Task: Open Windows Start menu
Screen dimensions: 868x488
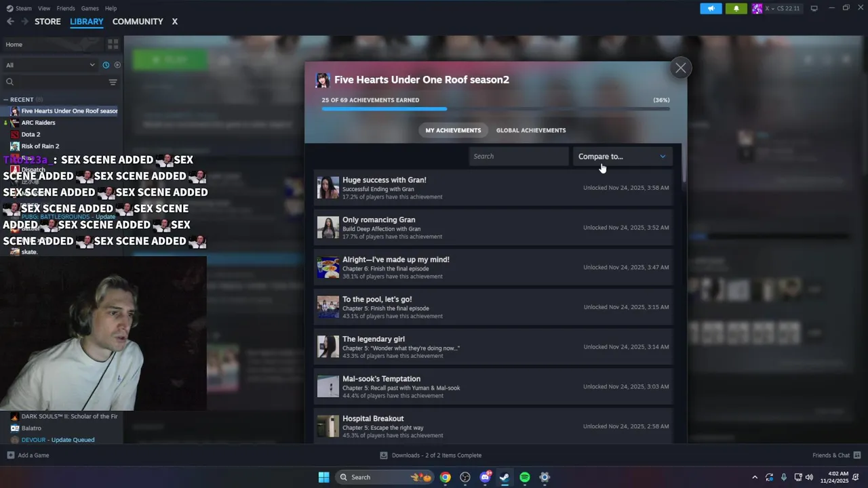Action: click(323, 477)
